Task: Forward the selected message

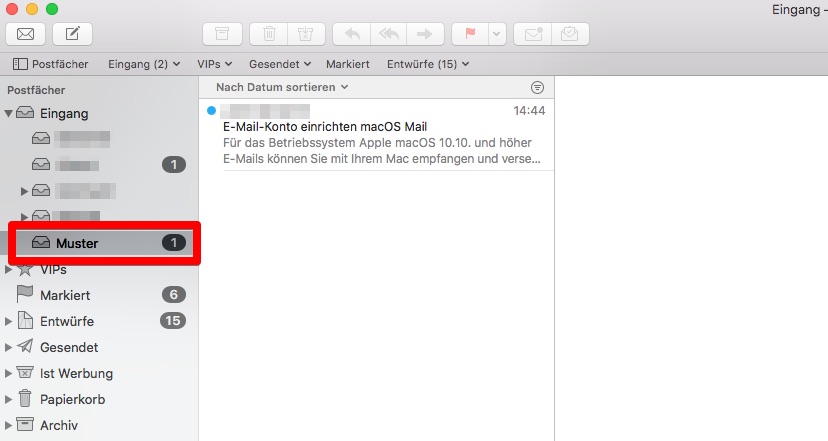Action: click(x=424, y=34)
